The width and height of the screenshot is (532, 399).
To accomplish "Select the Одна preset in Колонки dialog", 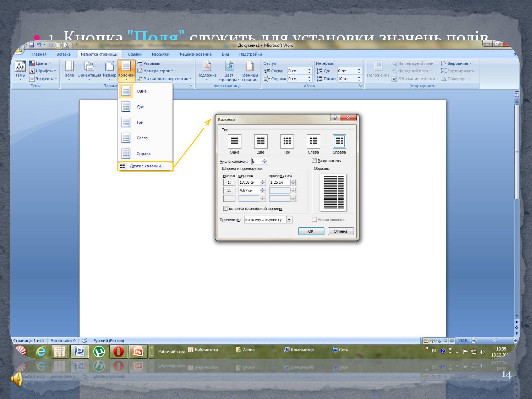I will [234, 144].
